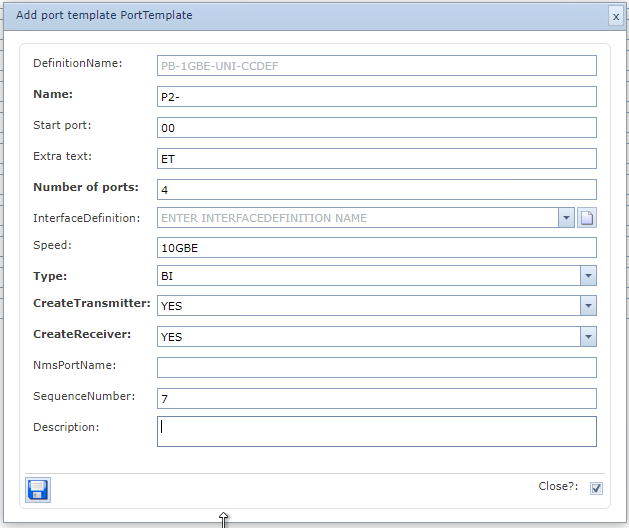Viewport: 629px width, 528px height.
Task: Edit the SequenceNumber field
Action: coord(377,398)
